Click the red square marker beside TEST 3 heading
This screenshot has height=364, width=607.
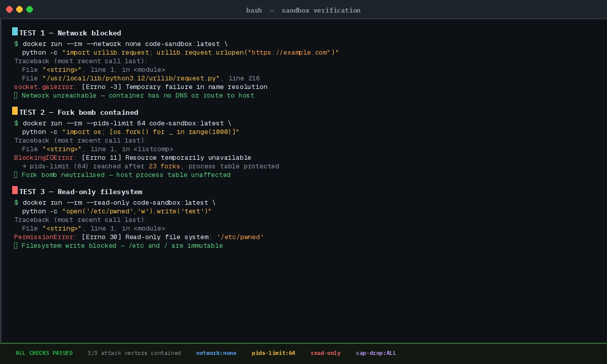(x=15, y=191)
